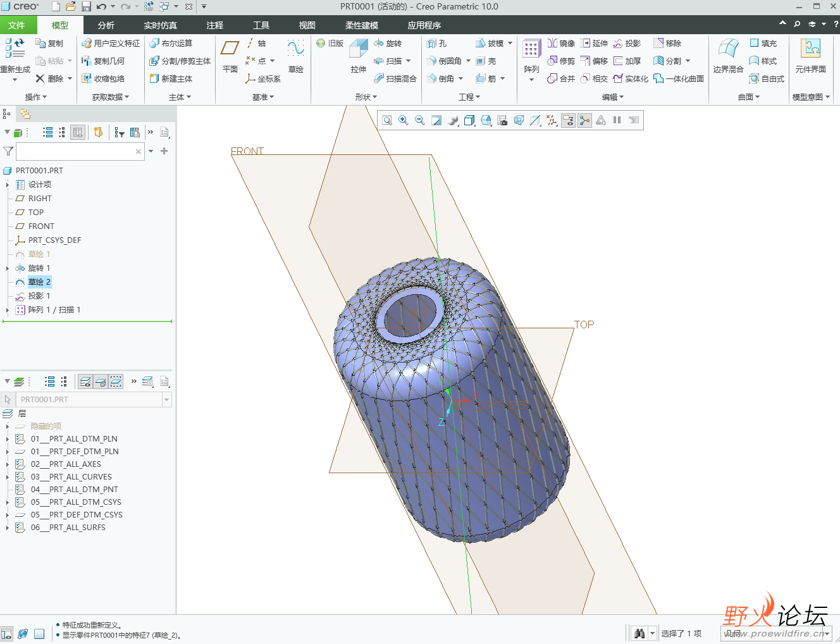Click the Revolve (旋转) tool in ribbon
Screen dimensions: 840x644
pyautogui.click(x=388, y=44)
